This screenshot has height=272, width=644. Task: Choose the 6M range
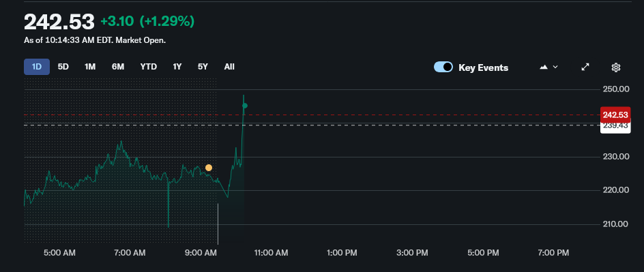[118, 66]
